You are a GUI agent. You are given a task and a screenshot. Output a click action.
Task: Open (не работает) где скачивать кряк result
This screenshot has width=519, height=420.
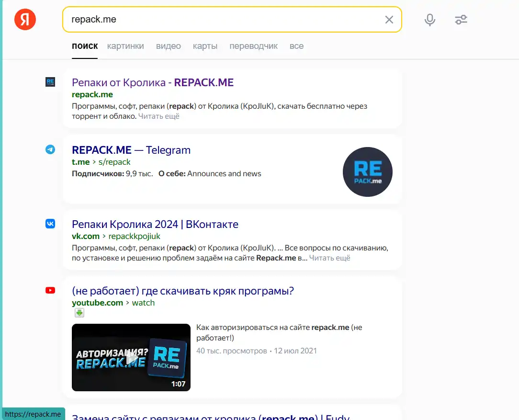(183, 291)
